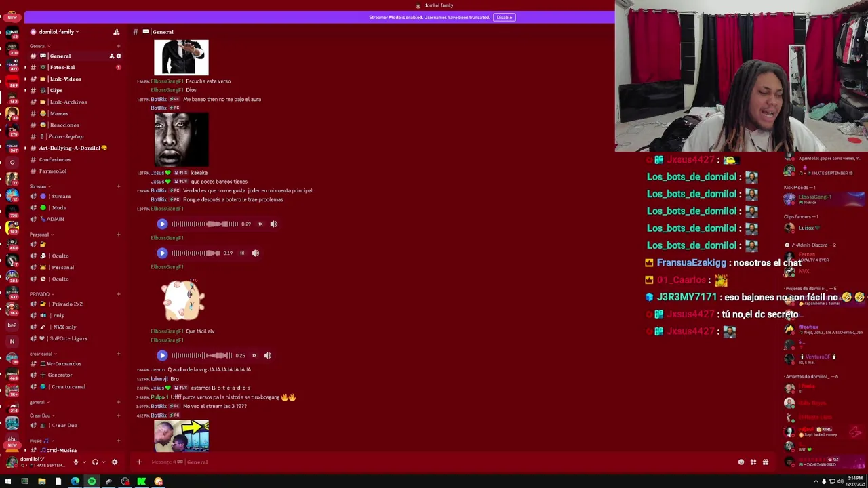Join the Mods voice channel
868x488 pixels.
coord(59,207)
